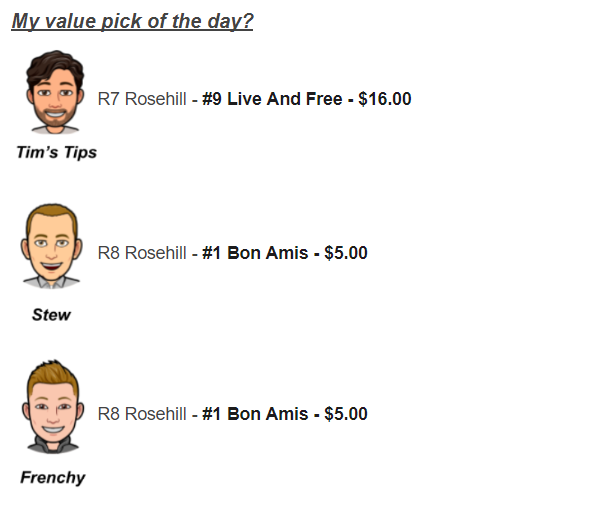The height and width of the screenshot is (506, 601).
Task: Select the Frenchy name caption
Action: tap(53, 478)
